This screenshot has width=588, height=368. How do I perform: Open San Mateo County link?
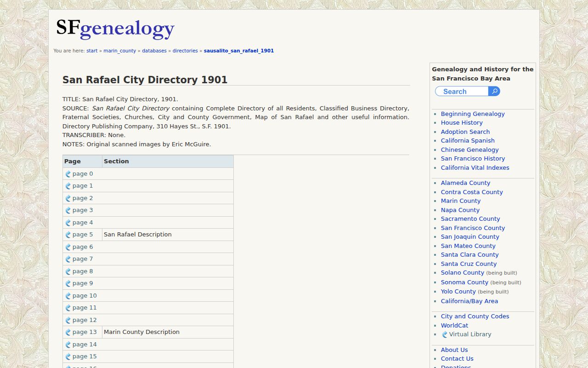(x=468, y=246)
